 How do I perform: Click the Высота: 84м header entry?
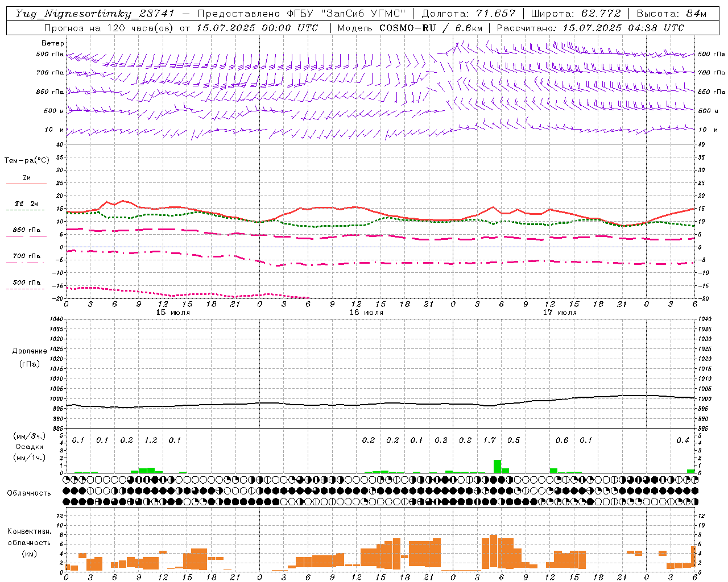pos(671,14)
